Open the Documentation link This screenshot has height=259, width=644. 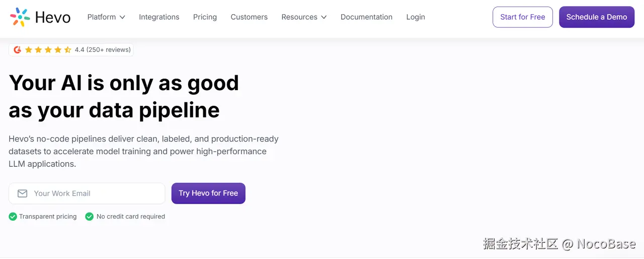366,17
